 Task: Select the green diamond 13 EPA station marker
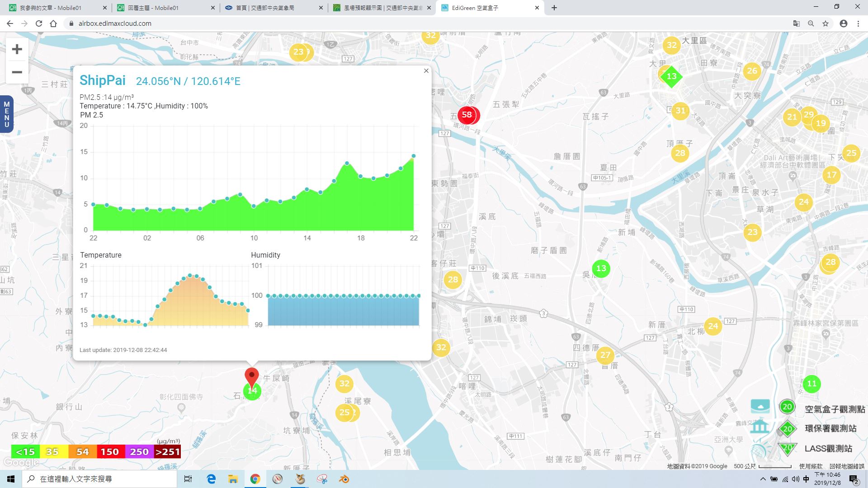671,76
